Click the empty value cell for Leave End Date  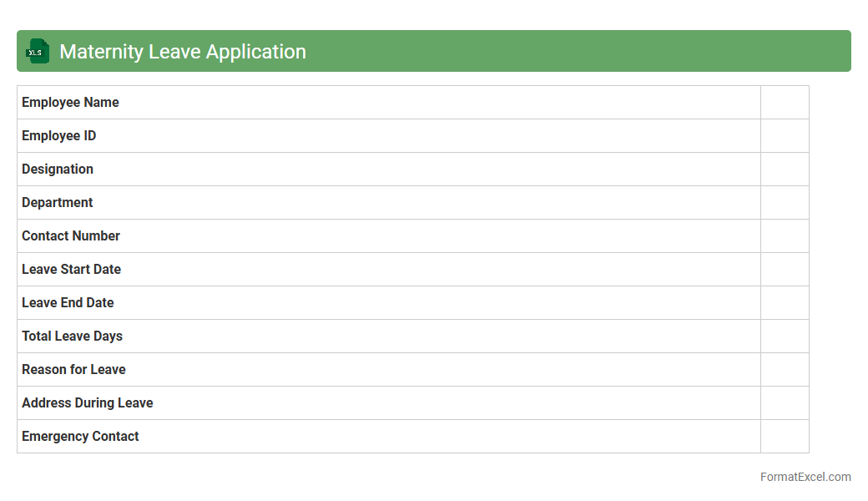pos(785,303)
